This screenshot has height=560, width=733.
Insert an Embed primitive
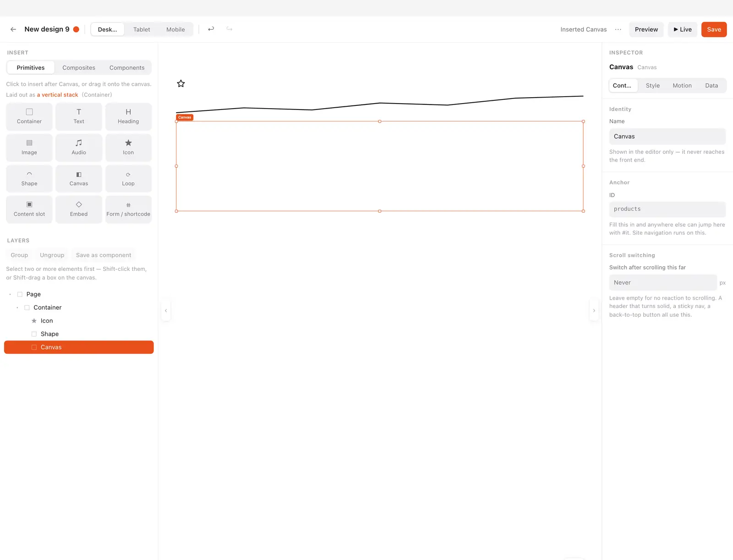click(x=79, y=209)
